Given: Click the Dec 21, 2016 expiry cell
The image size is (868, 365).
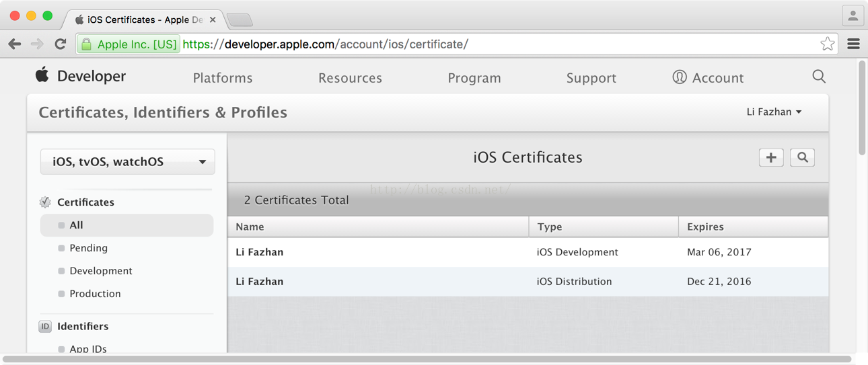Looking at the screenshot, I should (x=719, y=282).
